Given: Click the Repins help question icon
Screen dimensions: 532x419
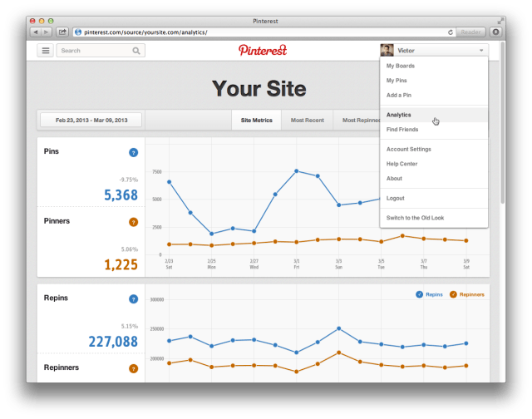Looking at the screenshot, I should [x=133, y=299].
